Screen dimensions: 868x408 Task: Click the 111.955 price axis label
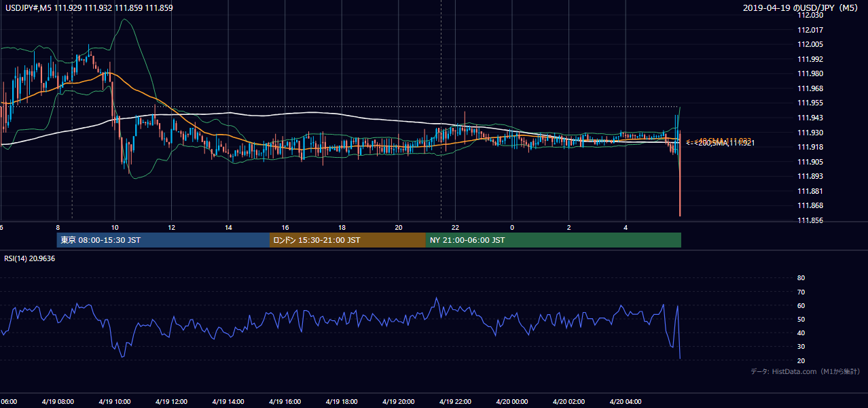click(811, 103)
